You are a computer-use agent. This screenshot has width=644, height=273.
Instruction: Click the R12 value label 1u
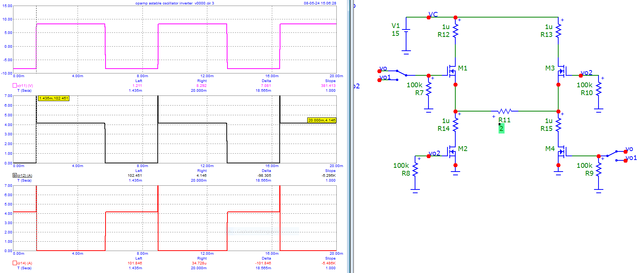pyautogui.click(x=446, y=27)
